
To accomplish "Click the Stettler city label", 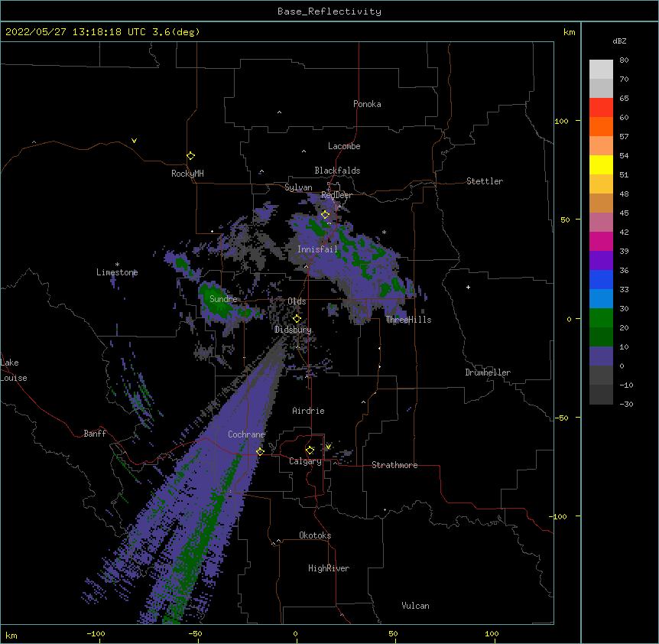I will 485,181.
